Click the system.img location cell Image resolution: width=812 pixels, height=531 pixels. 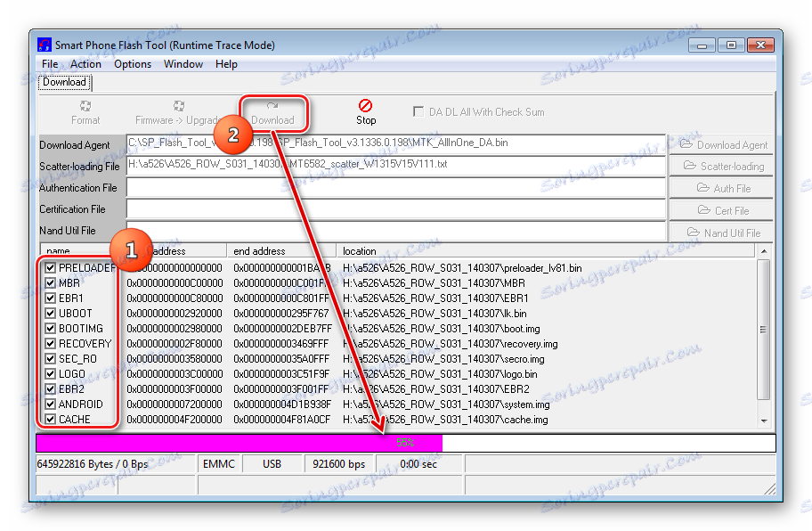click(x=446, y=404)
